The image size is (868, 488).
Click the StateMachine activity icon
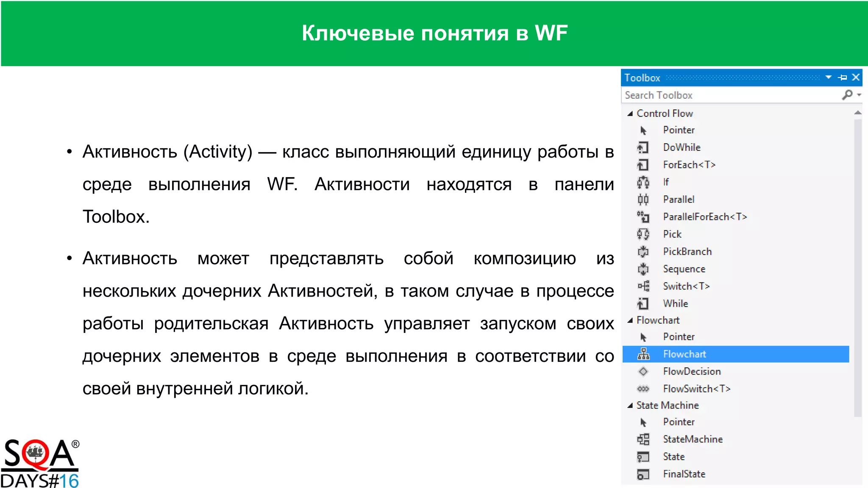coord(643,439)
